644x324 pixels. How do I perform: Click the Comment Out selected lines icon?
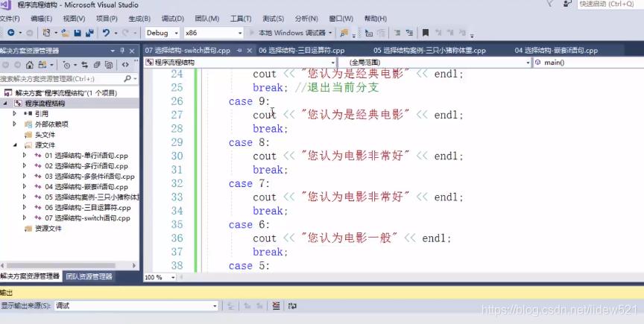coord(397,33)
